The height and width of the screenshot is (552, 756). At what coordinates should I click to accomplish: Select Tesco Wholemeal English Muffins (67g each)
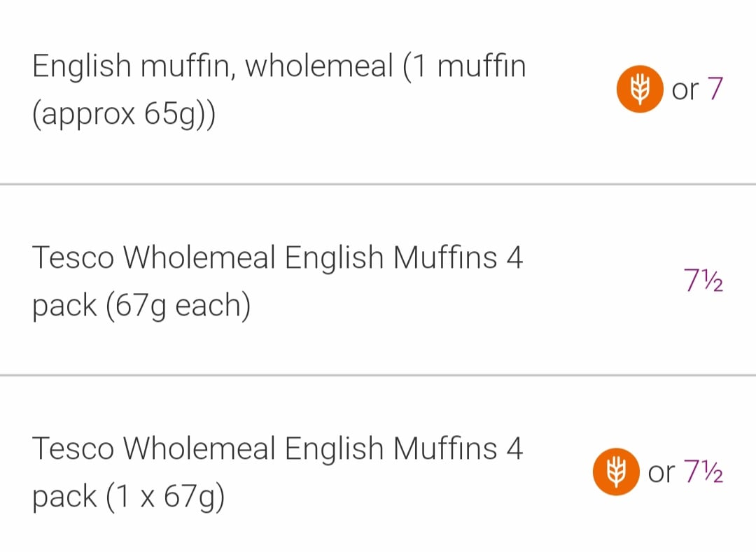click(277, 282)
